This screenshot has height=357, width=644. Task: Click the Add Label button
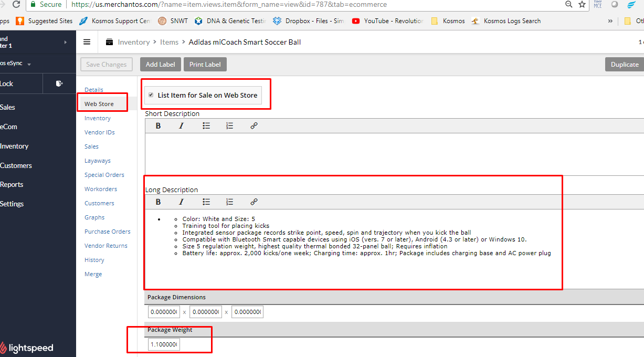pos(161,65)
